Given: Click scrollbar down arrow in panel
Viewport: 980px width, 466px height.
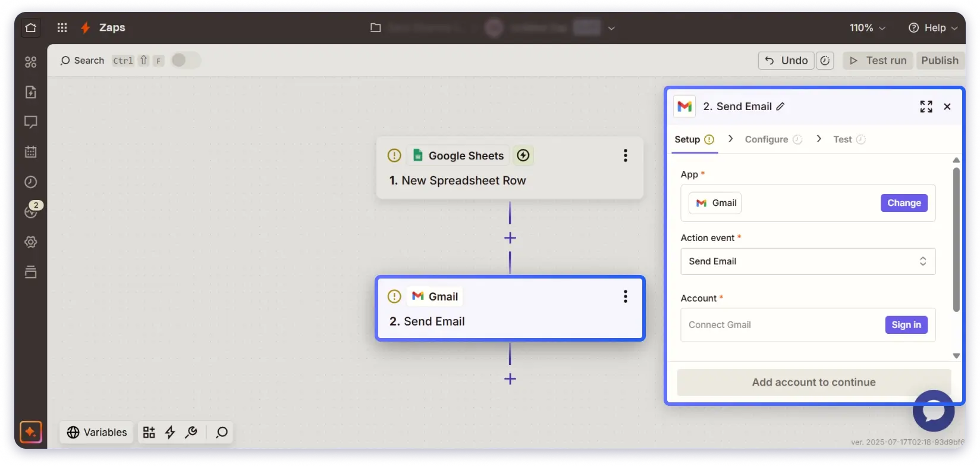Looking at the screenshot, I should click(x=956, y=355).
